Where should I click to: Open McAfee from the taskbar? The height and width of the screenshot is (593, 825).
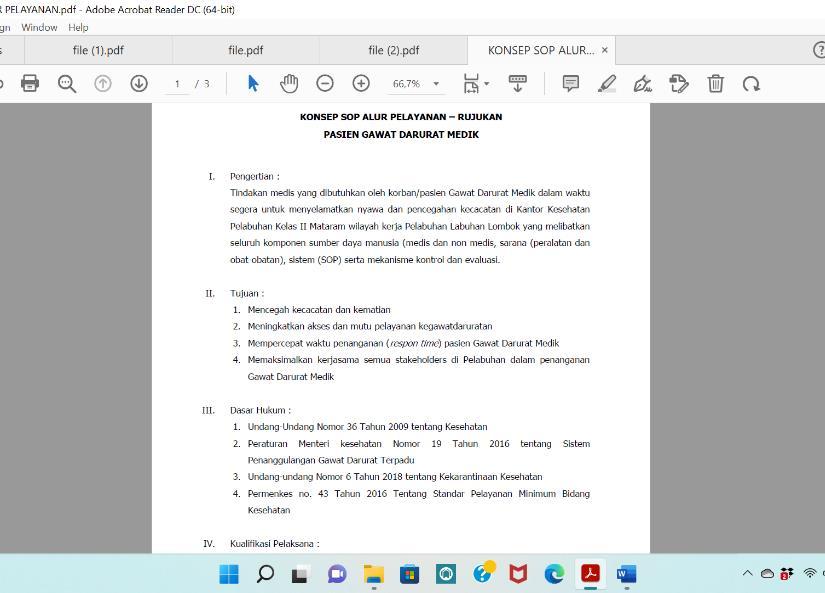(518, 574)
